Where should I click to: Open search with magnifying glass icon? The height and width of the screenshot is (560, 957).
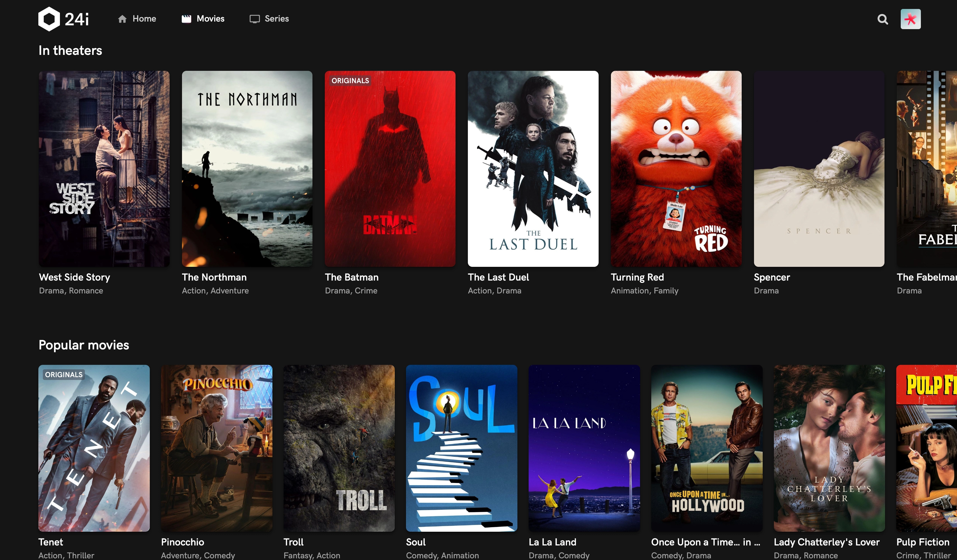[x=883, y=19]
